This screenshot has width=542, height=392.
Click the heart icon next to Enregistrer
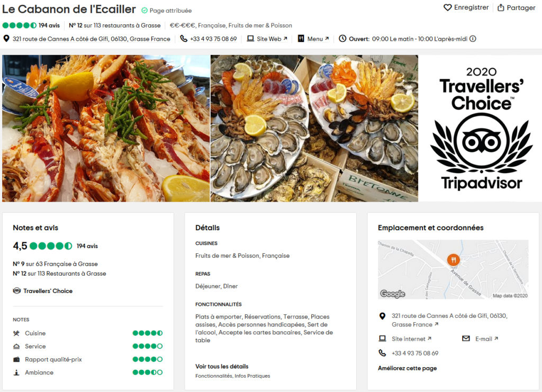coord(448,7)
